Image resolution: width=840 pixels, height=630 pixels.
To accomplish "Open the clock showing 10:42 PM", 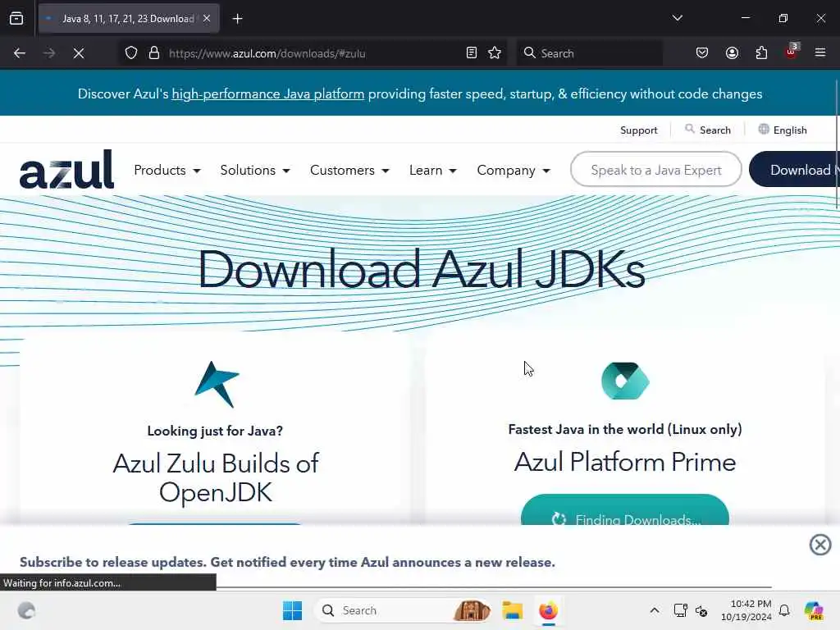I will pos(746,610).
